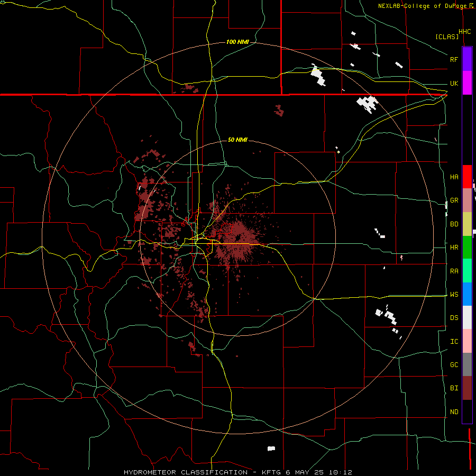The height and width of the screenshot is (476, 476).
Task: Click the UK legend label
Action: click(x=454, y=83)
